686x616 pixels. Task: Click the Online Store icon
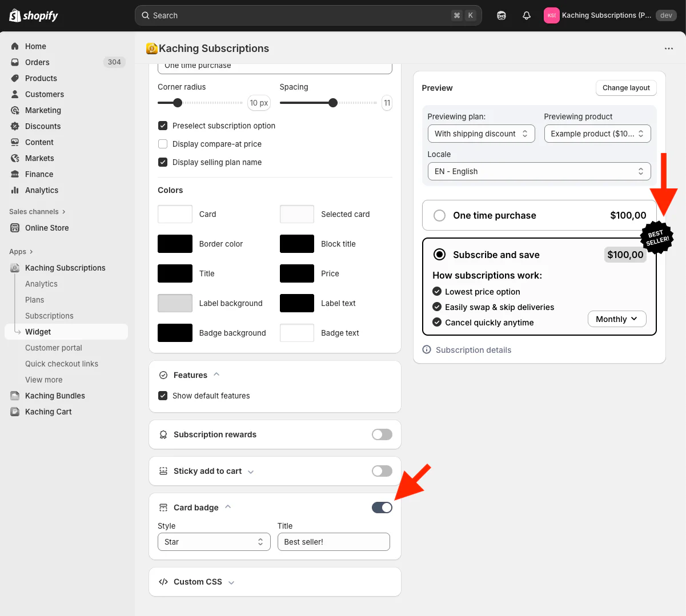pyautogui.click(x=15, y=228)
